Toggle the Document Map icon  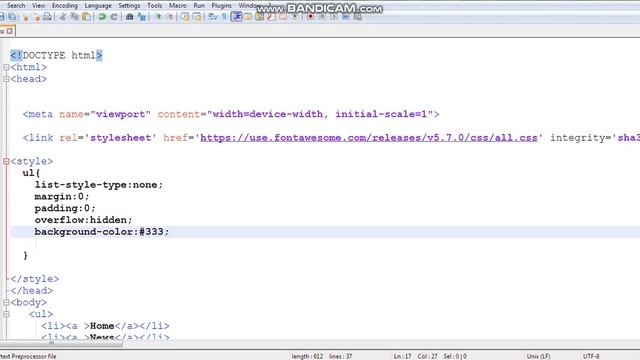[x=259, y=17]
